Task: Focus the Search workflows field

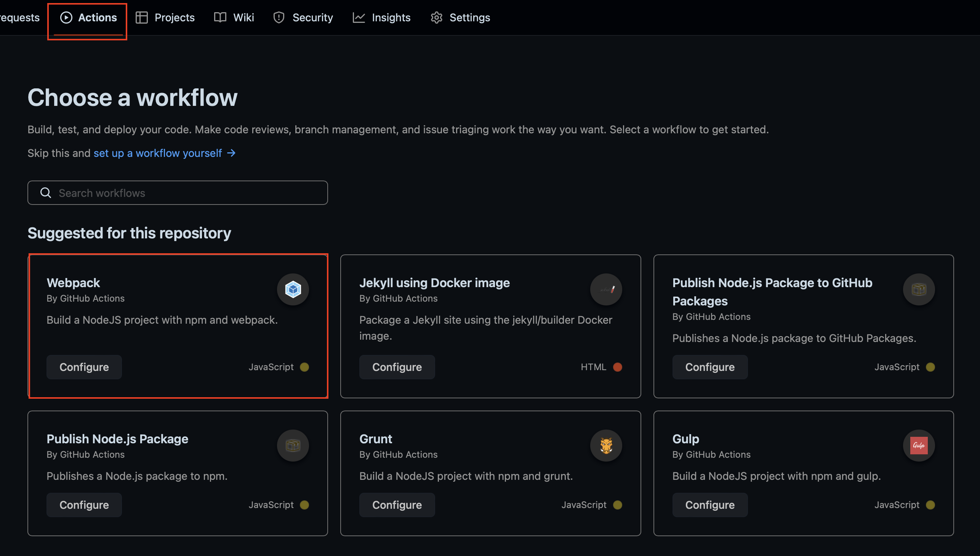Action: 178,193
